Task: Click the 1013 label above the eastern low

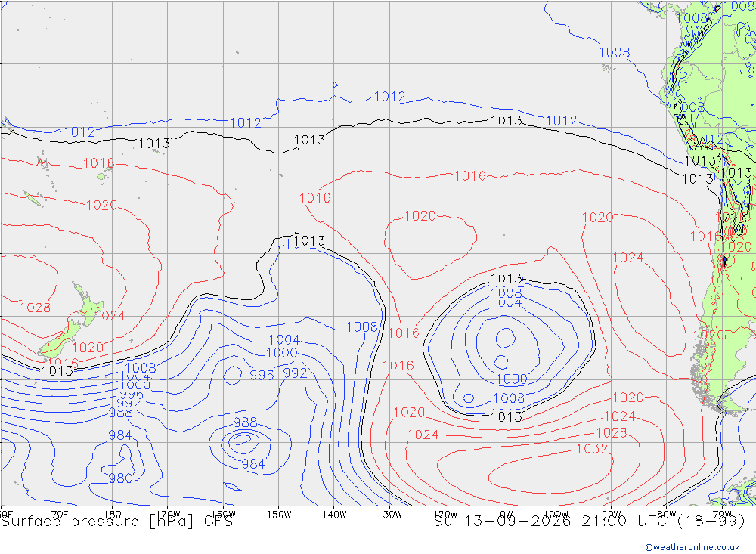Action: click(x=507, y=279)
